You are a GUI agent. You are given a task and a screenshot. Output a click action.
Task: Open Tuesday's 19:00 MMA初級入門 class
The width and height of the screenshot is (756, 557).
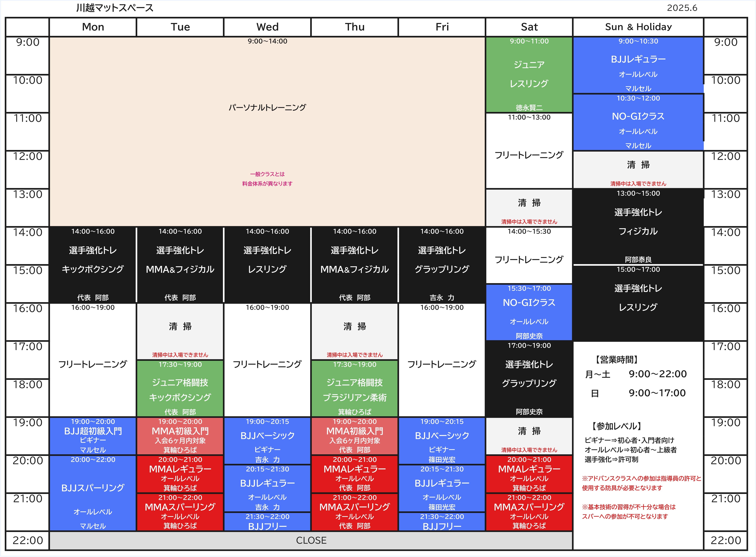180,436
